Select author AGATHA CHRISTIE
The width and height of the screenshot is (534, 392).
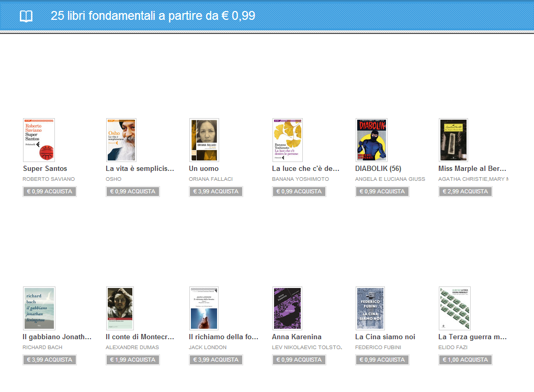473,179
